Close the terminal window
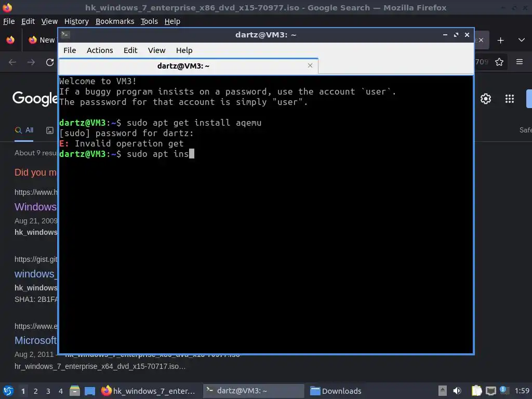 pyautogui.click(x=467, y=35)
